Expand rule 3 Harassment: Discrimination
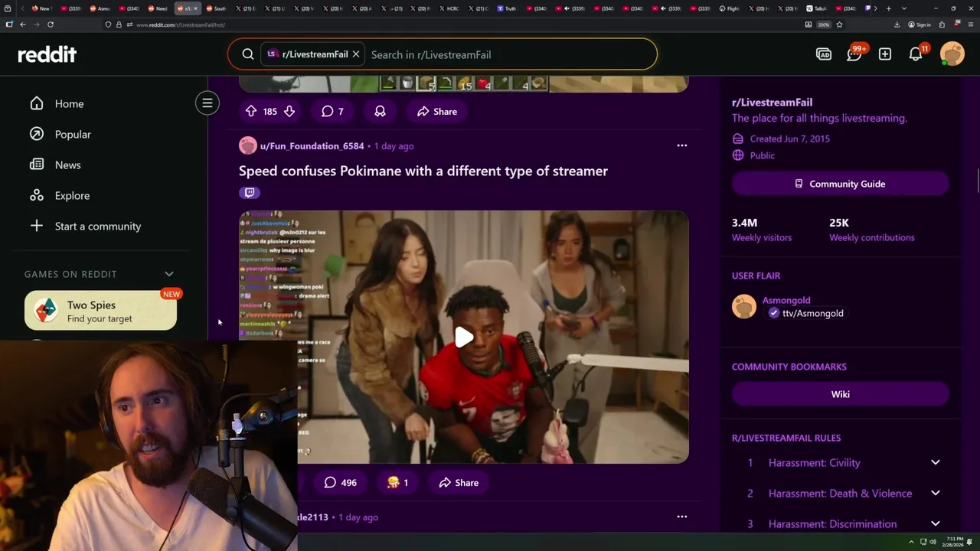Image resolution: width=980 pixels, height=551 pixels. tap(936, 523)
